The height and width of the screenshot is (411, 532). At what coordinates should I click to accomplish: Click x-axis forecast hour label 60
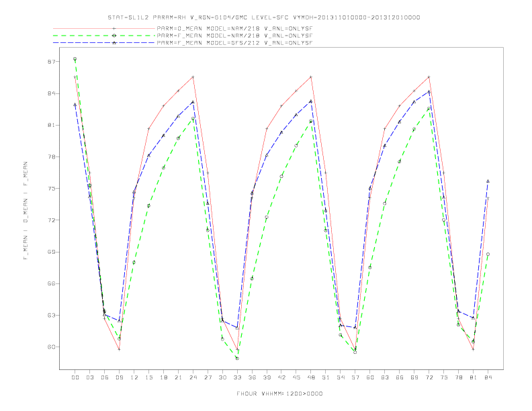pyautogui.click(x=370, y=377)
